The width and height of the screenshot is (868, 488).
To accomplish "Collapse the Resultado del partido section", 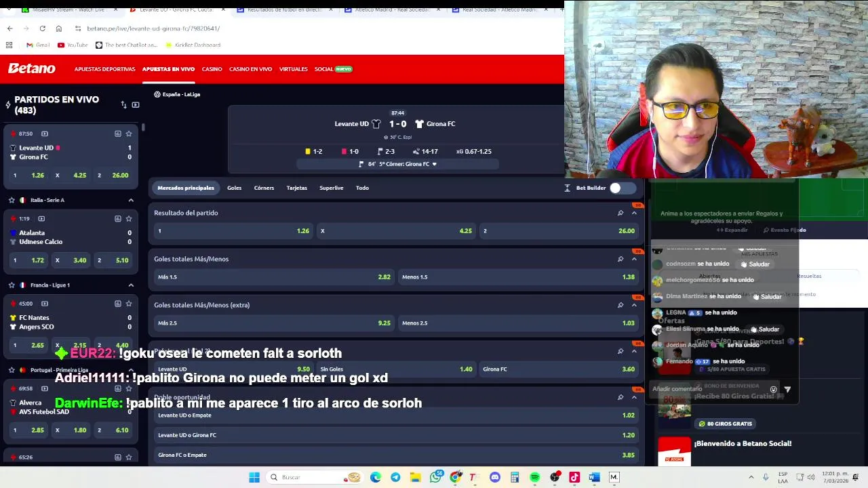I will [x=634, y=213].
